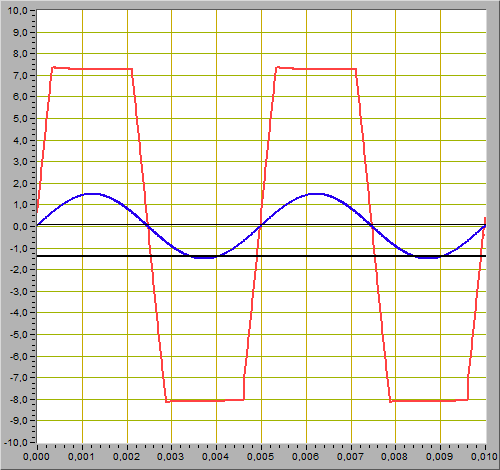Click the red waveform's first lower plateau

click(x=205, y=400)
